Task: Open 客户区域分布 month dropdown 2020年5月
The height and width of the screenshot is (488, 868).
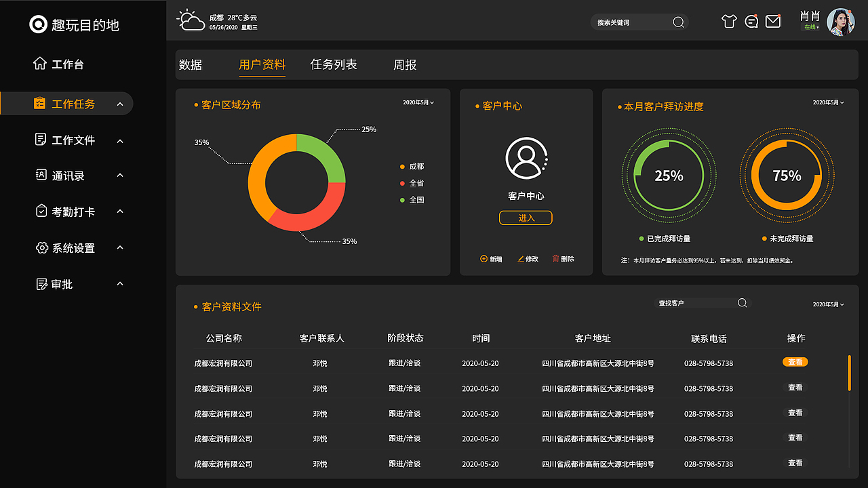Action: coord(418,102)
